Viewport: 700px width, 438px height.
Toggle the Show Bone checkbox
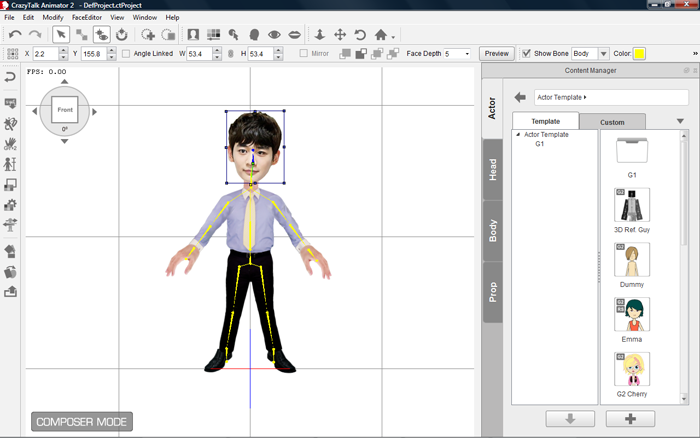click(x=527, y=54)
